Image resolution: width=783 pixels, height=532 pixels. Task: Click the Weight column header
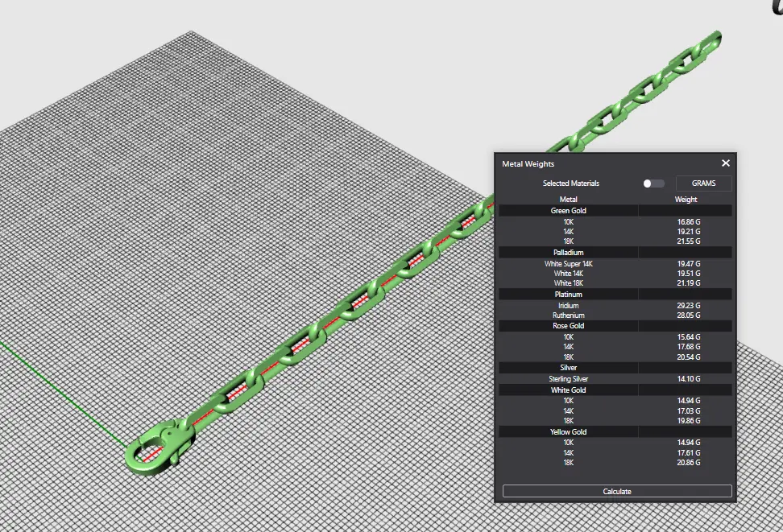(x=686, y=199)
